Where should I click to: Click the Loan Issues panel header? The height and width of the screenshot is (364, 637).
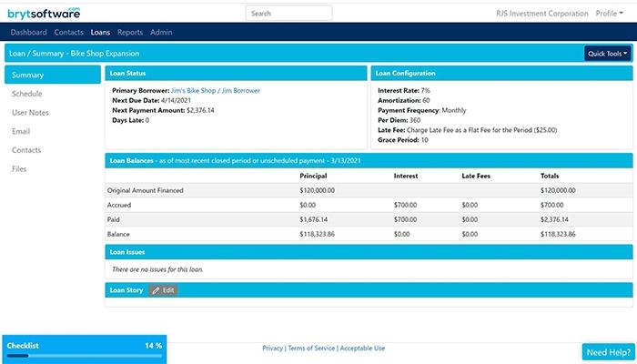pyautogui.click(x=369, y=252)
